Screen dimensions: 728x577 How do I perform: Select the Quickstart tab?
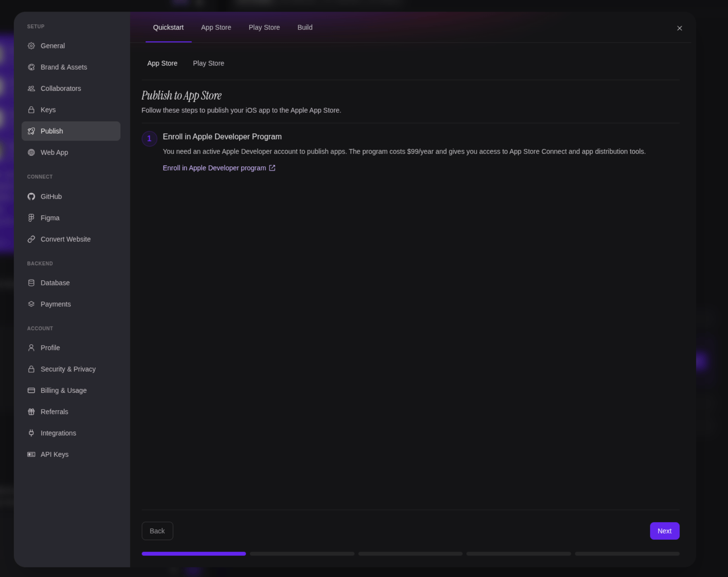point(168,28)
